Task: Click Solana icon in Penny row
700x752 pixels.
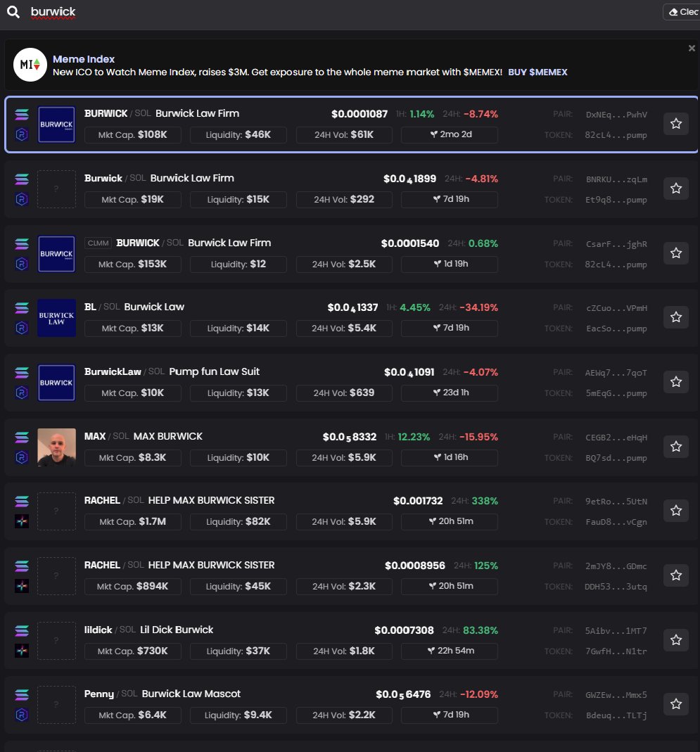Action: pyautogui.click(x=22, y=695)
